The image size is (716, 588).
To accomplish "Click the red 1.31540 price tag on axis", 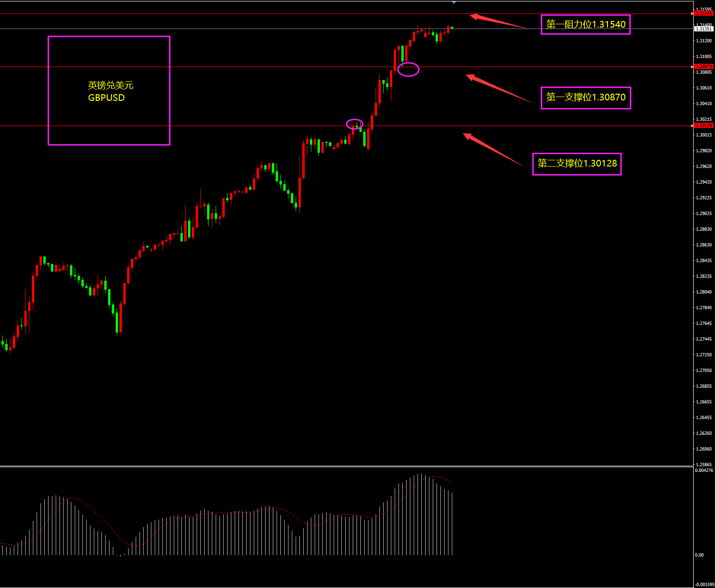I will 704,13.
